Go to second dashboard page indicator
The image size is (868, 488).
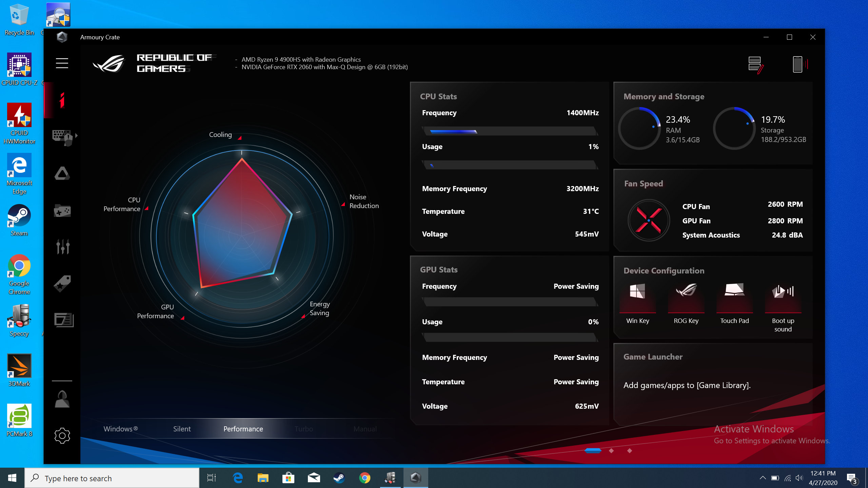[611, 451]
